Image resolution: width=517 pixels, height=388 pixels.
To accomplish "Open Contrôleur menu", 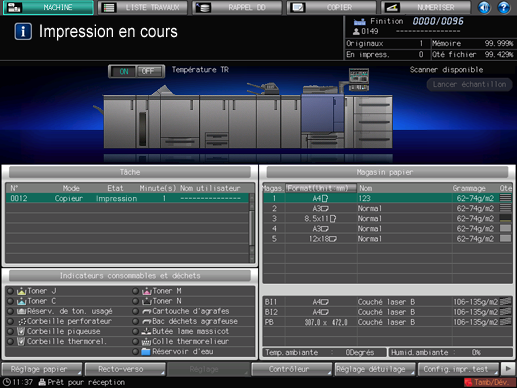I will tap(291, 369).
